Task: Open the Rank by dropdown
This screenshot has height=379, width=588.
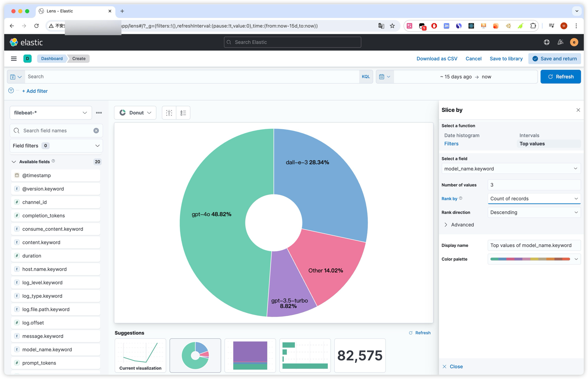Action: (534, 199)
